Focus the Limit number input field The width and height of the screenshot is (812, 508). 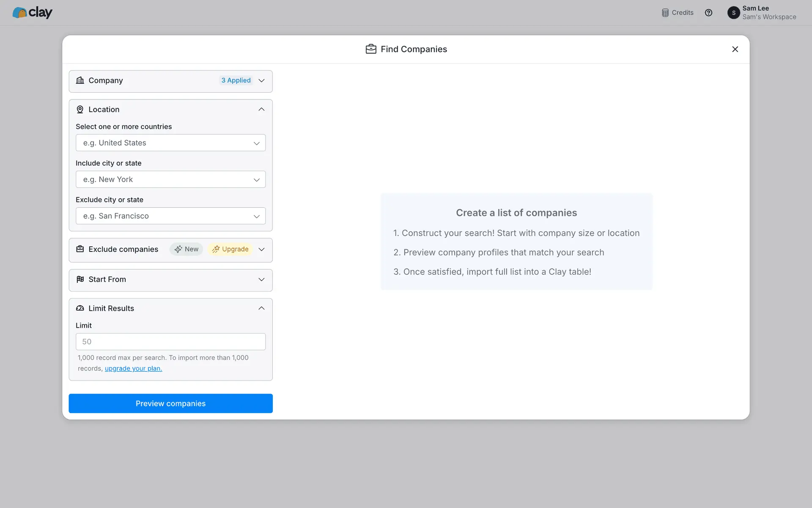click(x=170, y=342)
